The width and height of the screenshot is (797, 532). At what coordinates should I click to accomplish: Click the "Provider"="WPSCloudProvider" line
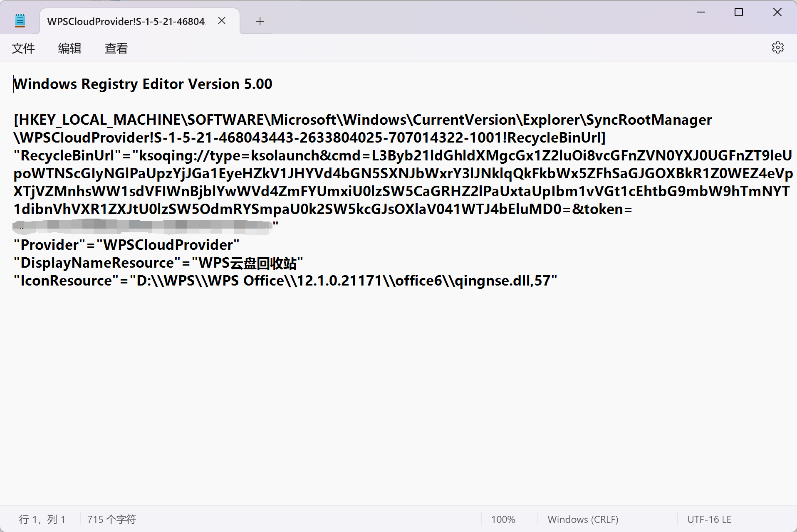(126, 245)
